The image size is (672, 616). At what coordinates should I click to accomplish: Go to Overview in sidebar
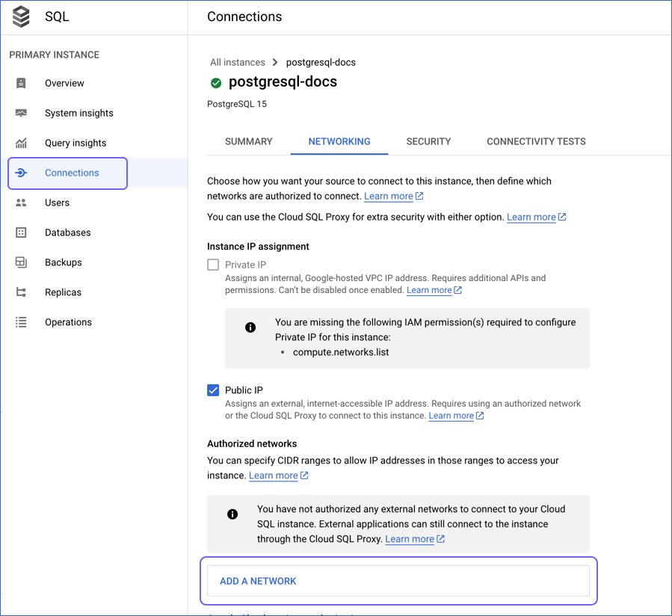click(65, 83)
